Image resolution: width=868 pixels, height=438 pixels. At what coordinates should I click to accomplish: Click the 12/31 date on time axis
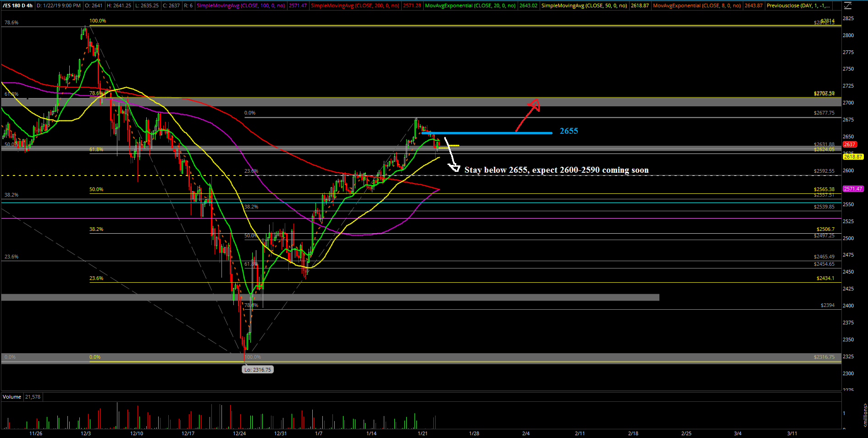281,433
